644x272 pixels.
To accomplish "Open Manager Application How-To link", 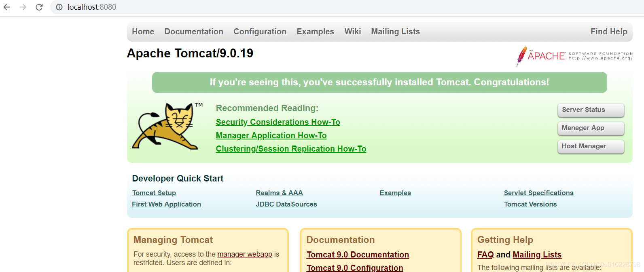I will 271,135.
